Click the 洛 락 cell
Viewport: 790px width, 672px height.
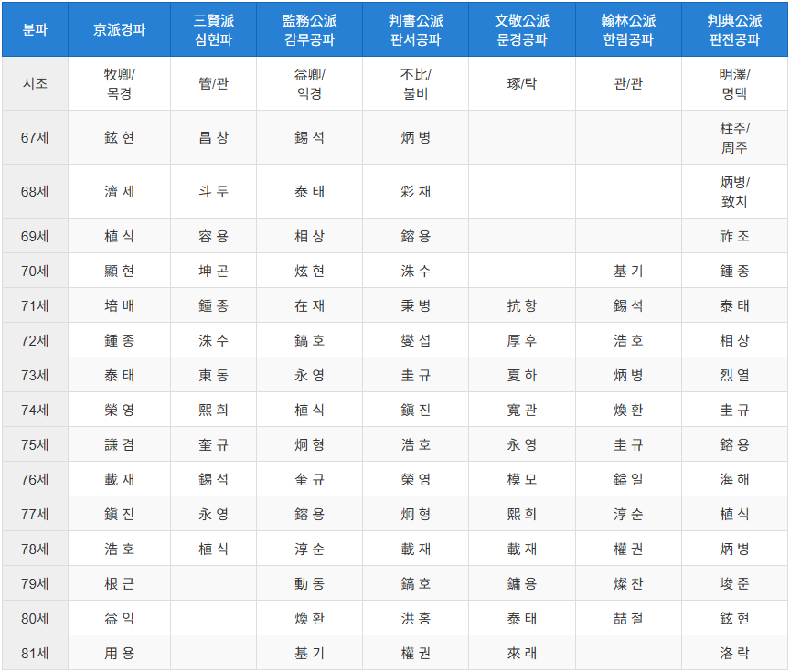pyautogui.click(x=734, y=653)
